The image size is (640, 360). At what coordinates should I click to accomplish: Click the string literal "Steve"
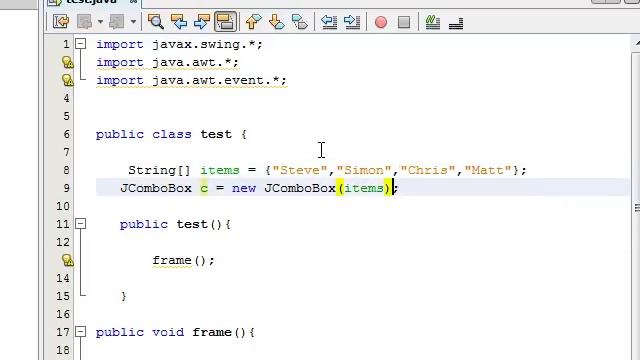pos(300,170)
